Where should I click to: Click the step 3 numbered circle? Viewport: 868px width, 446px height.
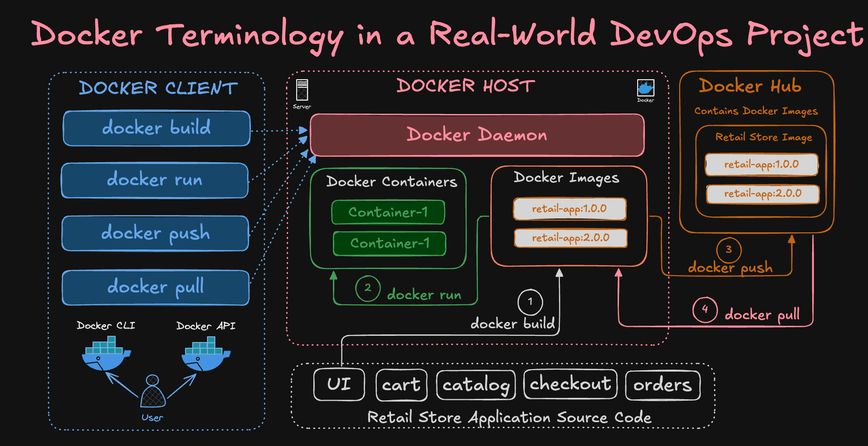(728, 250)
